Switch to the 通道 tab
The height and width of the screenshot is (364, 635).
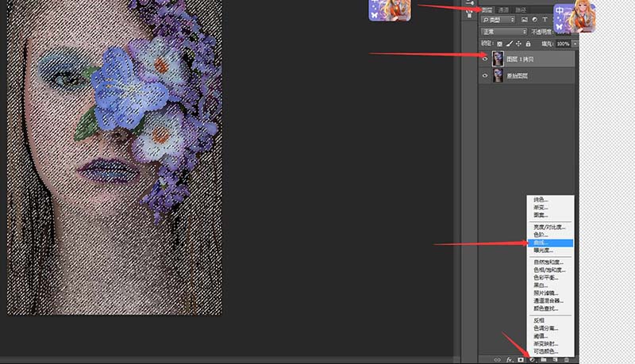[x=503, y=9]
